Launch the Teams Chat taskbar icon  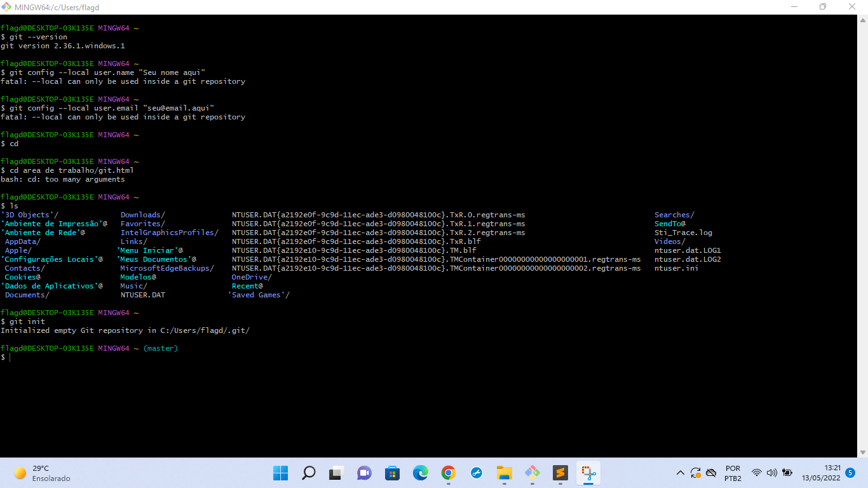point(364,473)
